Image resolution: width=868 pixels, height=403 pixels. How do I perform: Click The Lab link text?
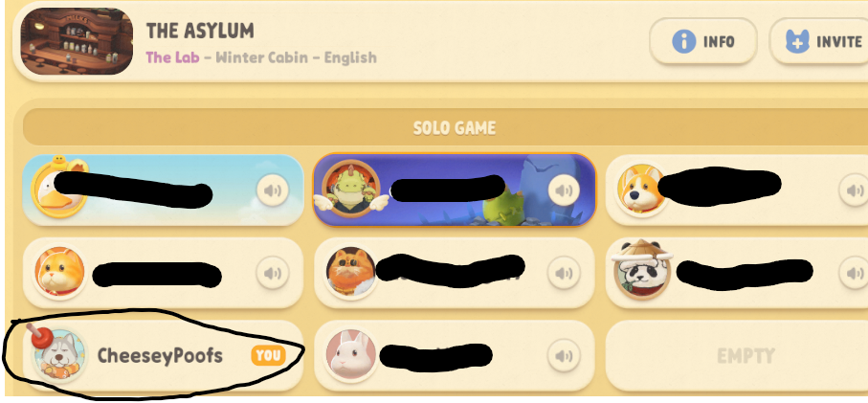[172, 57]
